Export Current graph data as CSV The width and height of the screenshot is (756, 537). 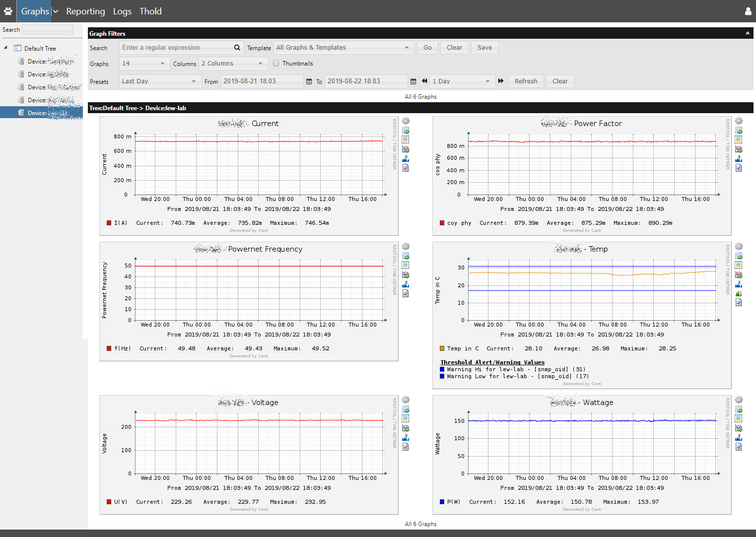point(406,131)
